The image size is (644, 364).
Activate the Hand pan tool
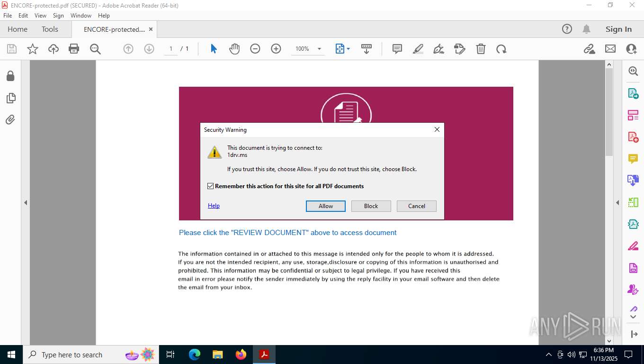point(234,49)
